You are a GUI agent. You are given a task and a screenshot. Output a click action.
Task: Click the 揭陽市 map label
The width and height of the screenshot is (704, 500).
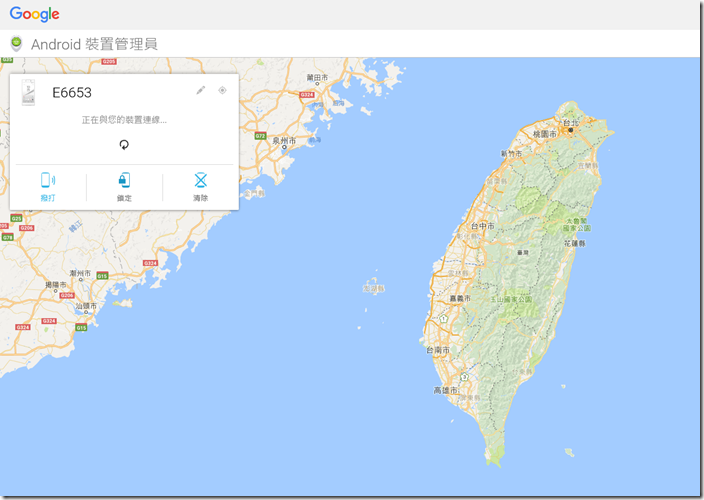pyautogui.click(x=56, y=285)
